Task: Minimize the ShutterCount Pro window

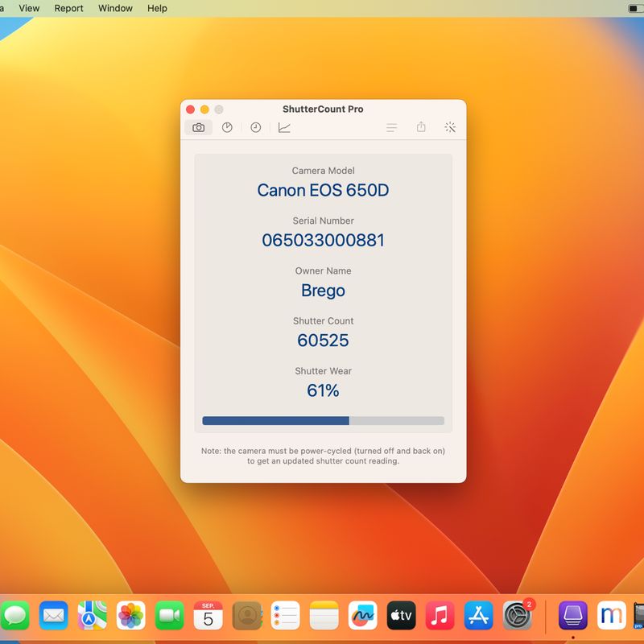Action: point(204,109)
